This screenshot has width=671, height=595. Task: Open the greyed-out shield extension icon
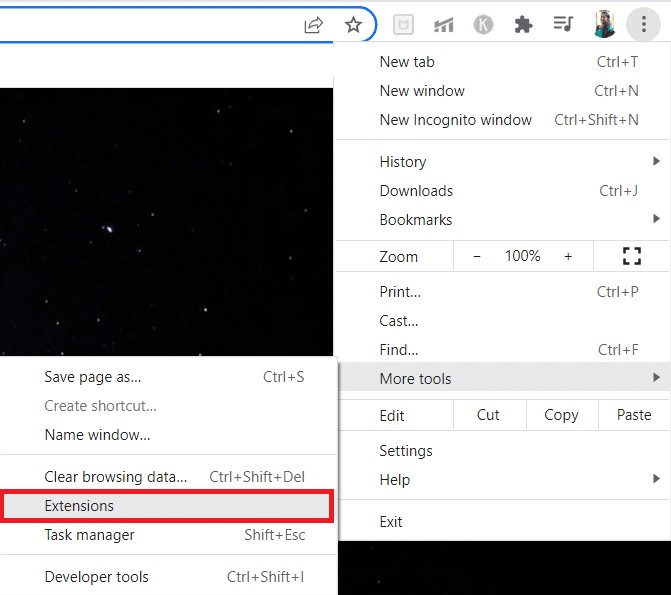[403, 25]
